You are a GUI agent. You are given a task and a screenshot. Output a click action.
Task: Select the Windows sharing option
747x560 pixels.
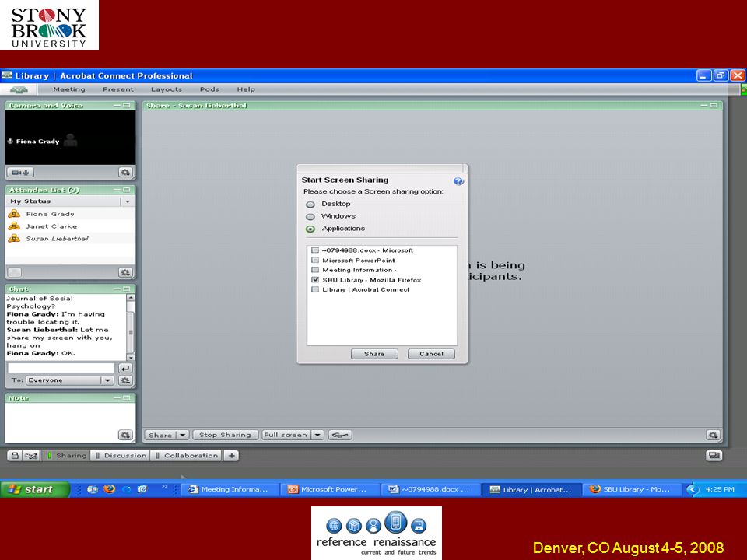[310, 217]
